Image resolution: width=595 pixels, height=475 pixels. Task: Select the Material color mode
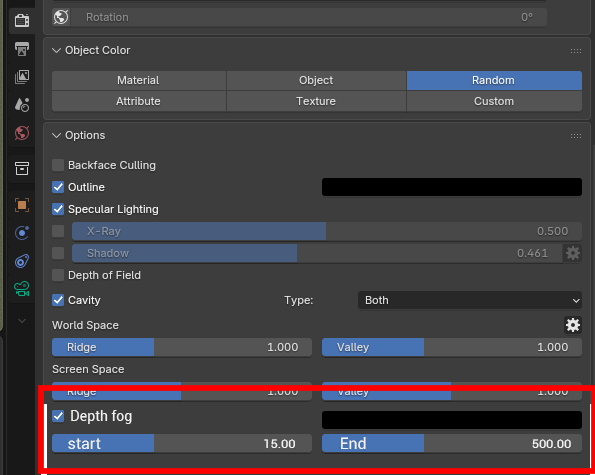[x=139, y=80]
